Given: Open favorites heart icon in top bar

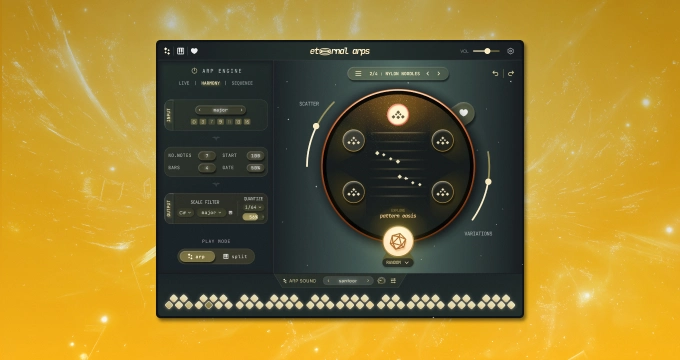Looking at the screenshot, I should click(194, 51).
